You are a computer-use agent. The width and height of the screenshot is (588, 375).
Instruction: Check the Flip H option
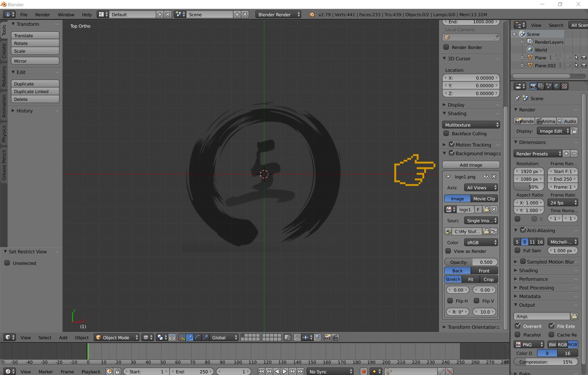point(450,301)
